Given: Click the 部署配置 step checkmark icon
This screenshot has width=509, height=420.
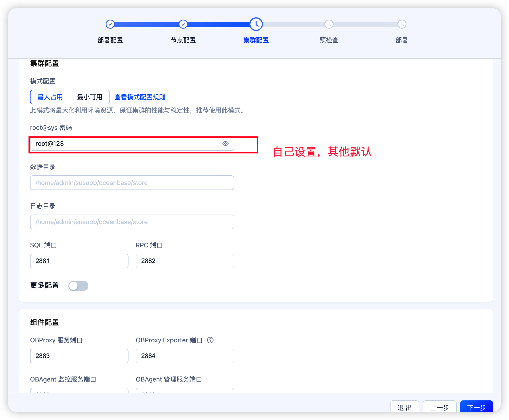Looking at the screenshot, I should [x=110, y=24].
